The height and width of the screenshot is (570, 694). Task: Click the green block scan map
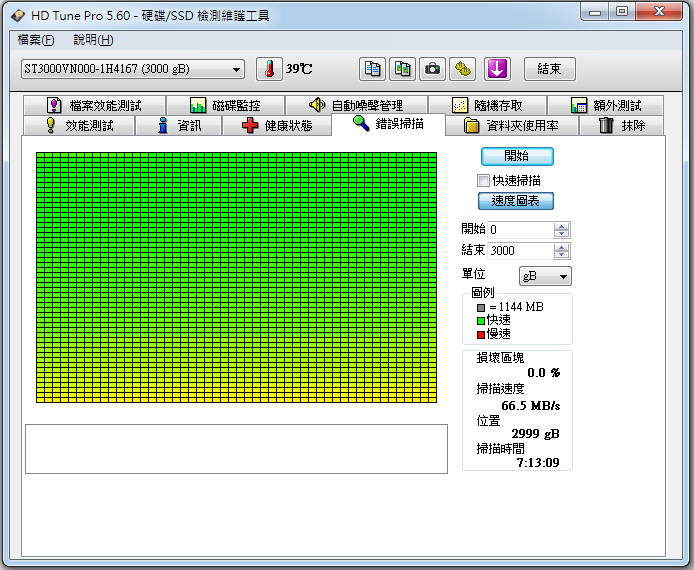point(236,277)
